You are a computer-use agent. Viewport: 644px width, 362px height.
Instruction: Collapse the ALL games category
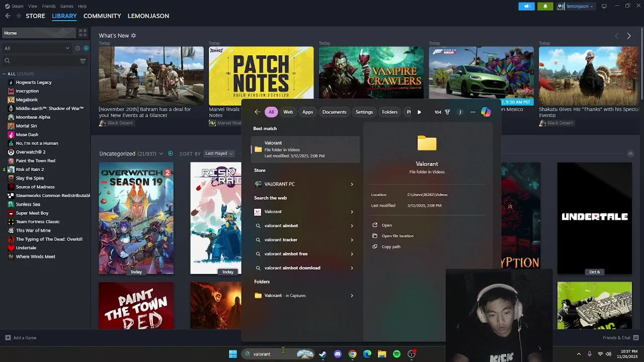[5, 74]
